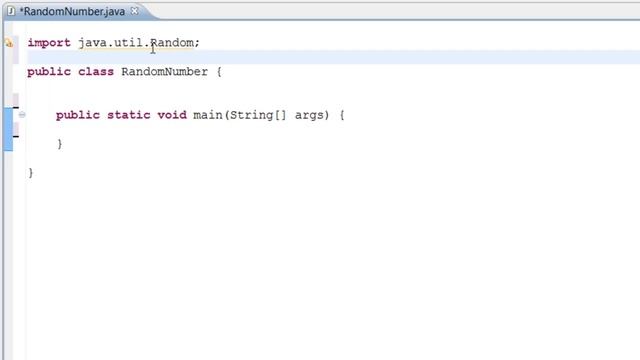640x360 pixels.
Task: Place the cursor on the highlighted blank line
Action: [333, 58]
